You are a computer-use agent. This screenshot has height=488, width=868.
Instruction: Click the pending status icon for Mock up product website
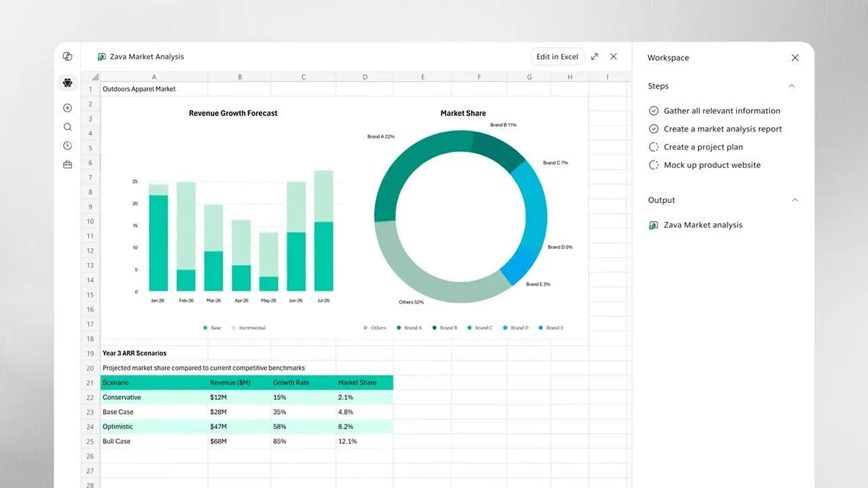pyautogui.click(x=654, y=165)
